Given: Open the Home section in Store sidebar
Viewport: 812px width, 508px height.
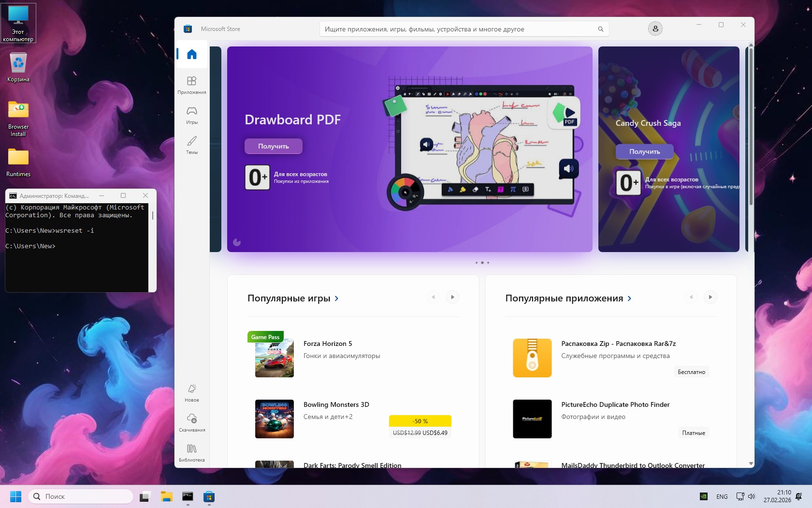Looking at the screenshot, I should (192, 54).
